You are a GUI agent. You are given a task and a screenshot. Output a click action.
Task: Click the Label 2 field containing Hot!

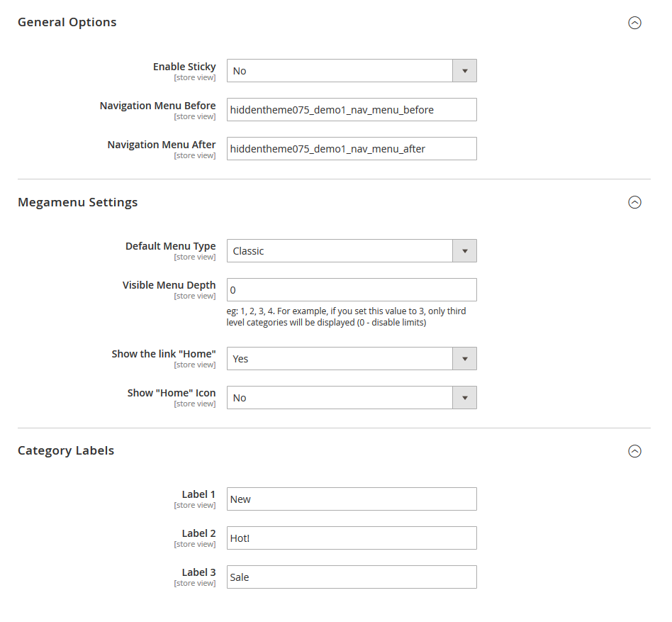351,538
